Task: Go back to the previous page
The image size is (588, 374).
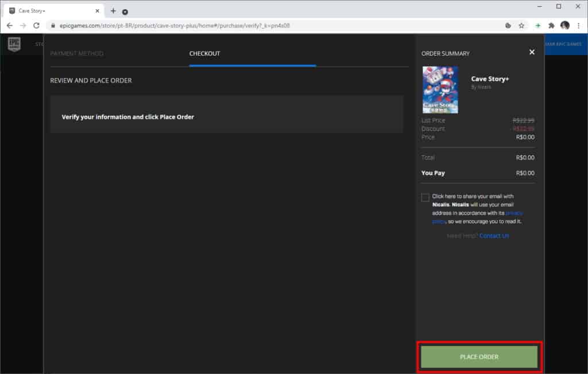Action: pos(10,25)
